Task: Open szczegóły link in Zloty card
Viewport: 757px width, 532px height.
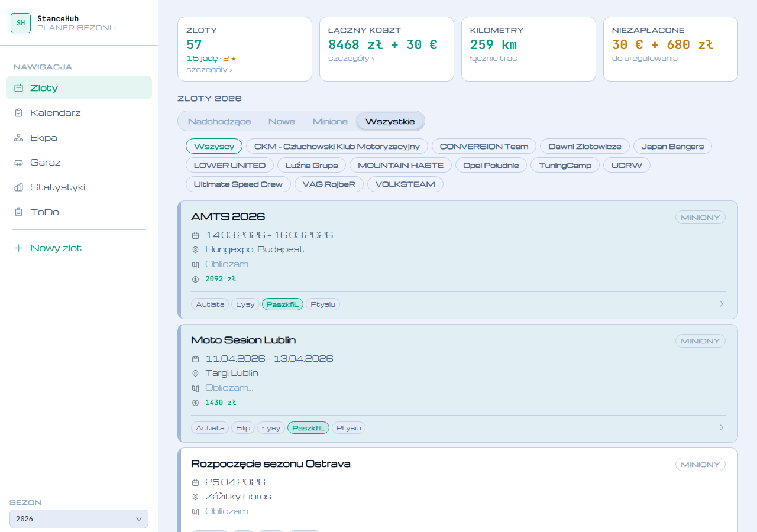Action: click(x=209, y=69)
